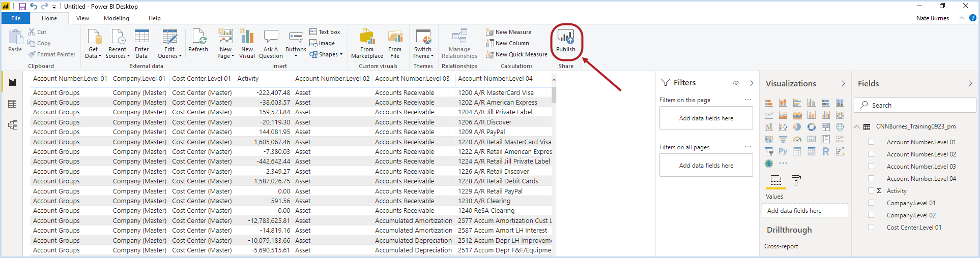Collapse the Visualizations pane chevron
Screen dimensions: 980x258
843,83
